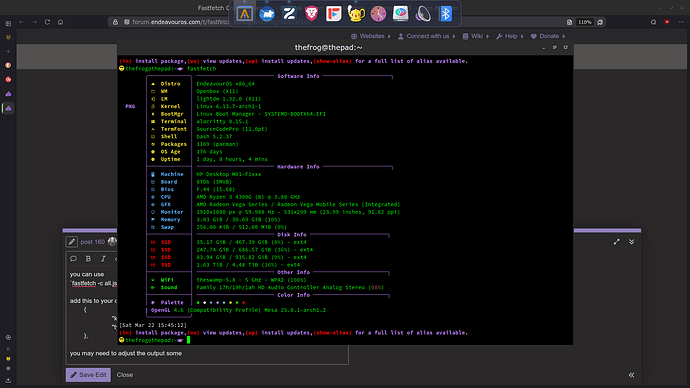This screenshot has height=388, width=690.
Task: Add a new sidebar tab with plus
Action: click(8, 51)
